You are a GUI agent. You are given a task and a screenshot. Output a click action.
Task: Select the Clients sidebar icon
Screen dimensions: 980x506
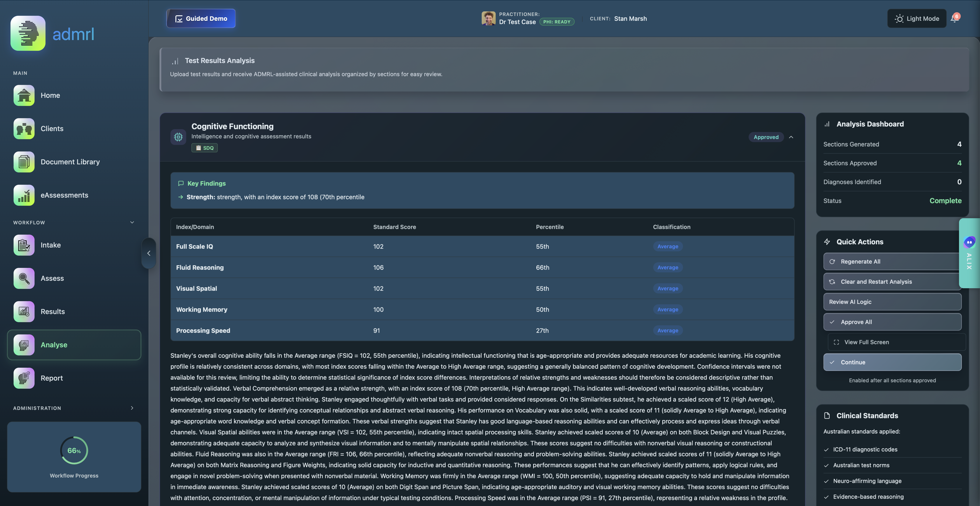click(x=24, y=129)
